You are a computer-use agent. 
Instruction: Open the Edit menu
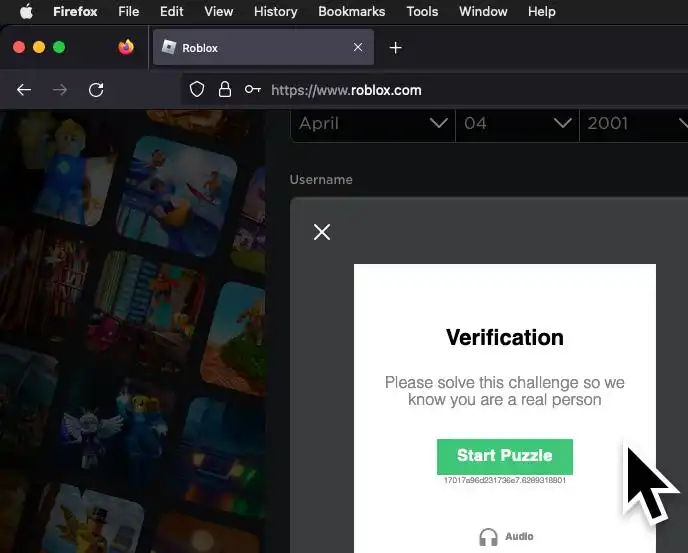point(172,11)
